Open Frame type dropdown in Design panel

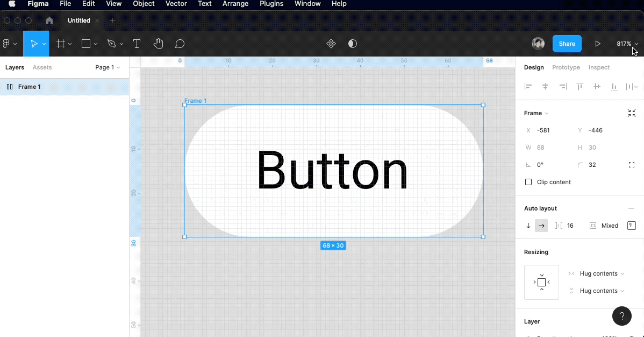536,113
